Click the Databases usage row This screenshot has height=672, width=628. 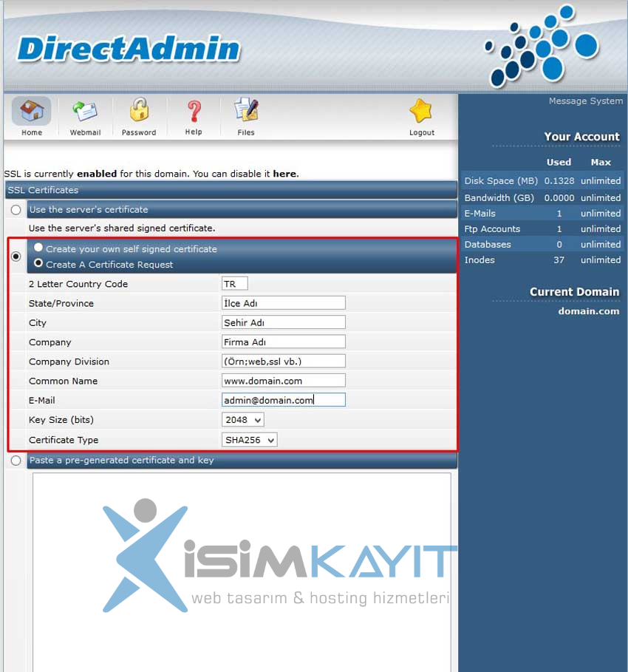pos(542,244)
